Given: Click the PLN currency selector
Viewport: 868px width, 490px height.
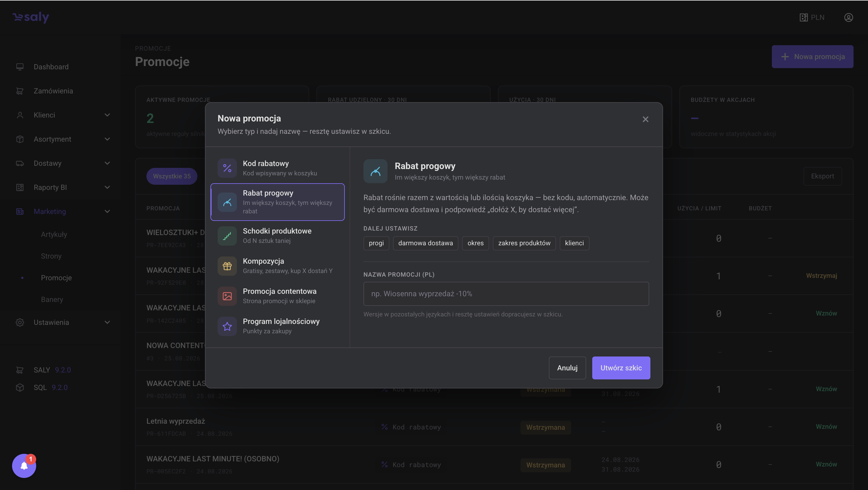Looking at the screenshot, I should pos(812,17).
